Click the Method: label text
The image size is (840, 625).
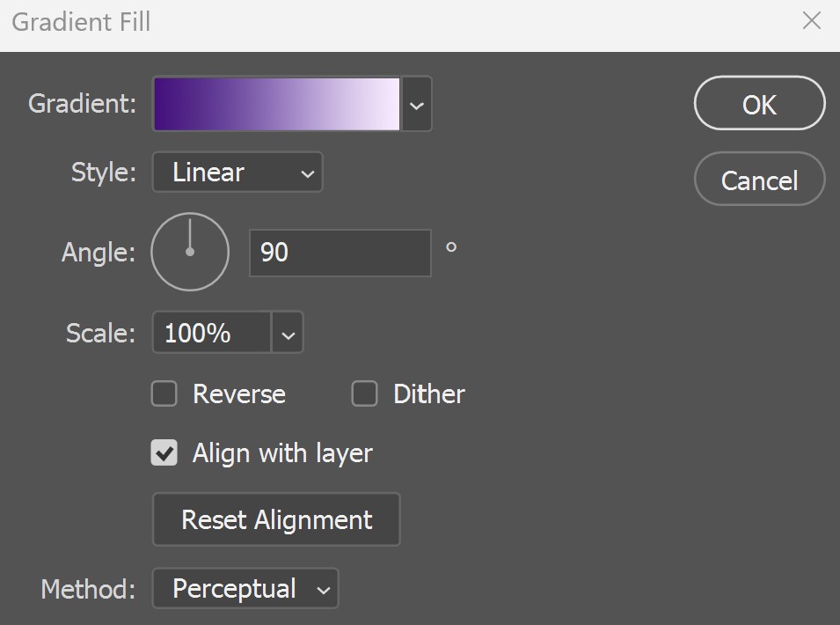(88, 589)
